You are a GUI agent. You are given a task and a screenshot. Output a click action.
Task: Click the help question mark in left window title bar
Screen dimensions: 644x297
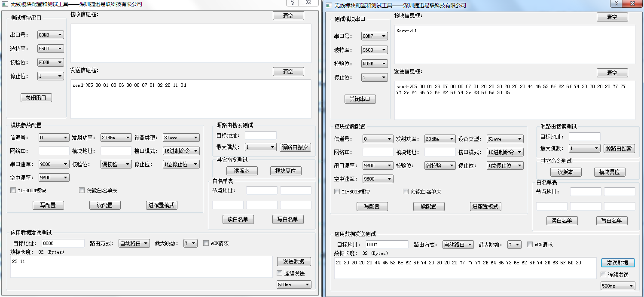(x=292, y=3)
